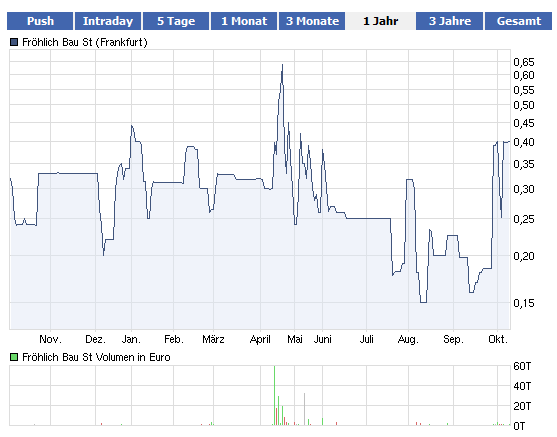Click the 40T volume axis value
The width and height of the screenshot is (557, 437).
coord(522,386)
